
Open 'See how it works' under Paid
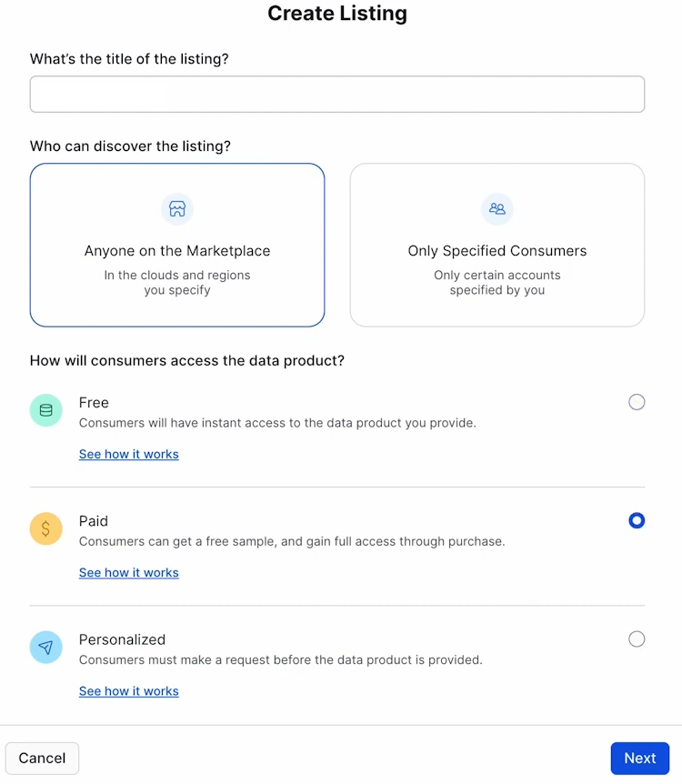(128, 572)
